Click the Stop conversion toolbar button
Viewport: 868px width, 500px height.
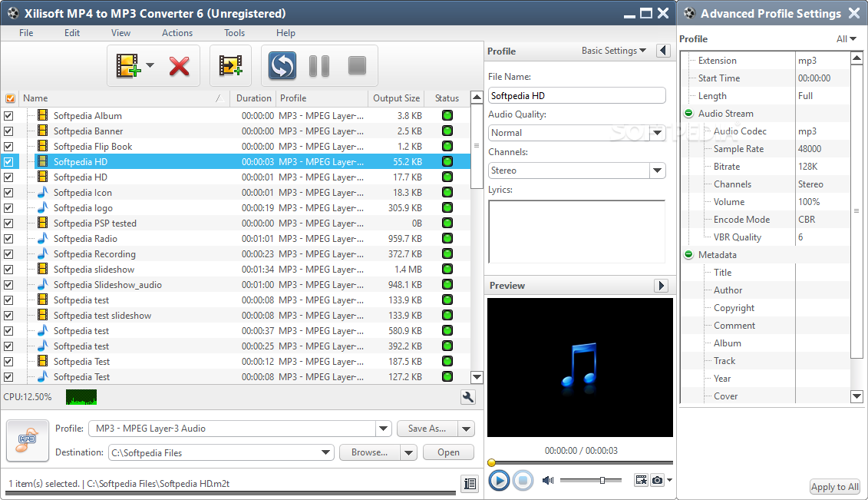pyautogui.click(x=357, y=65)
